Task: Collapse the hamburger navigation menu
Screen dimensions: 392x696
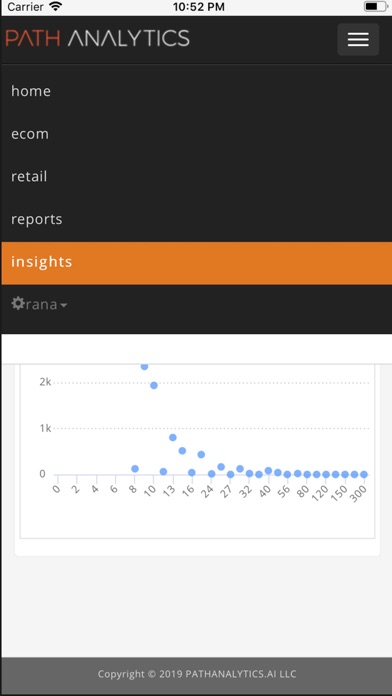Action: (x=358, y=40)
